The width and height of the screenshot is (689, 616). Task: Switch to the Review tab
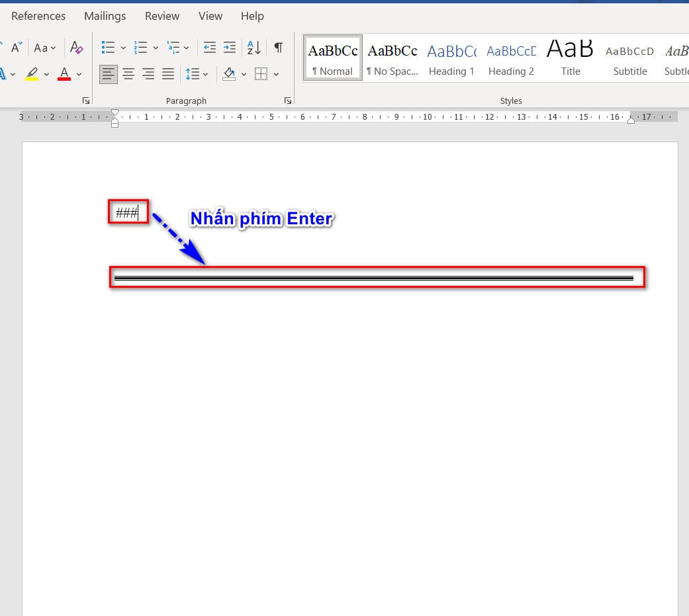[162, 16]
